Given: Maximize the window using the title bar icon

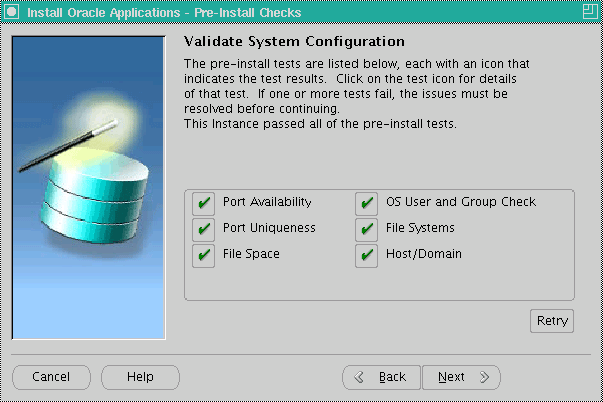Looking at the screenshot, I should (x=590, y=12).
